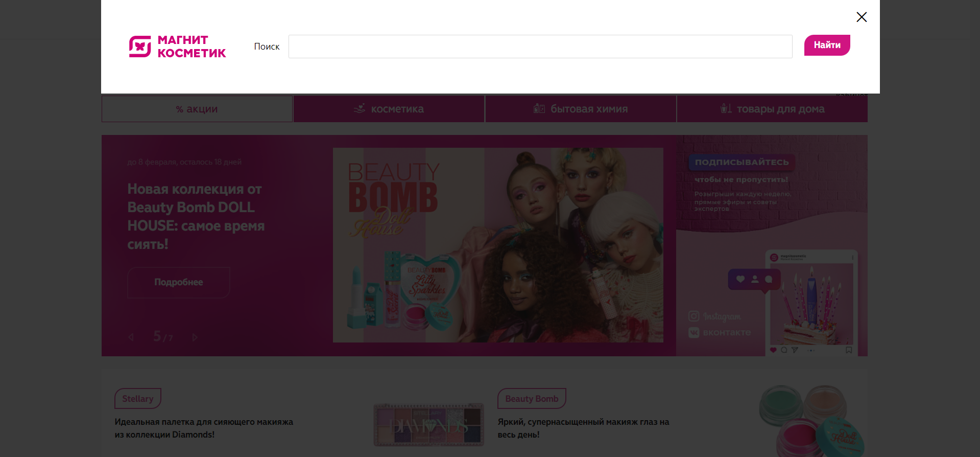The height and width of the screenshot is (457, 980).
Task: Click the Stellary palette description text
Action: [x=204, y=428]
